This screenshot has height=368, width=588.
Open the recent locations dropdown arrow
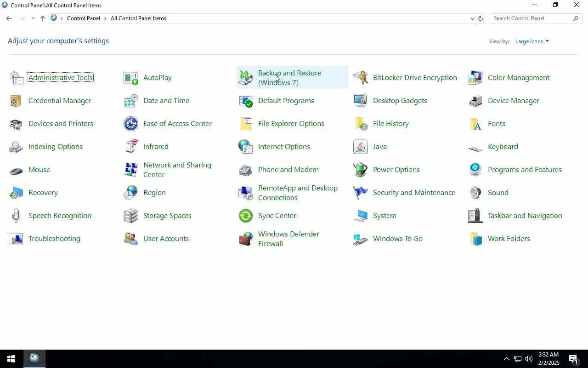coord(33,18)
